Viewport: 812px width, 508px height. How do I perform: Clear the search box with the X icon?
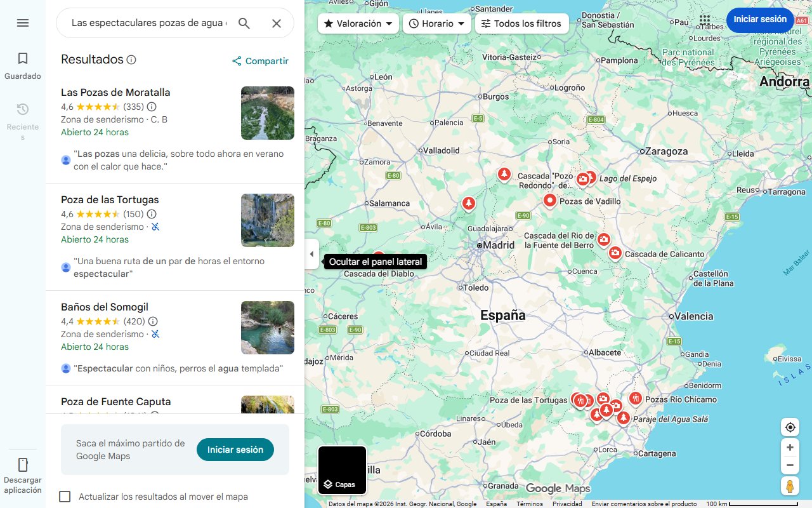(x=277, y=23)
